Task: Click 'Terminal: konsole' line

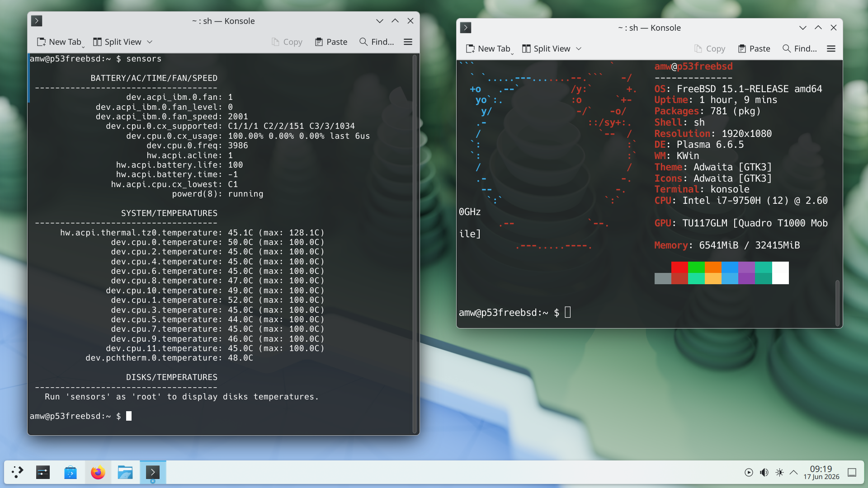Action: pos(702,189)
